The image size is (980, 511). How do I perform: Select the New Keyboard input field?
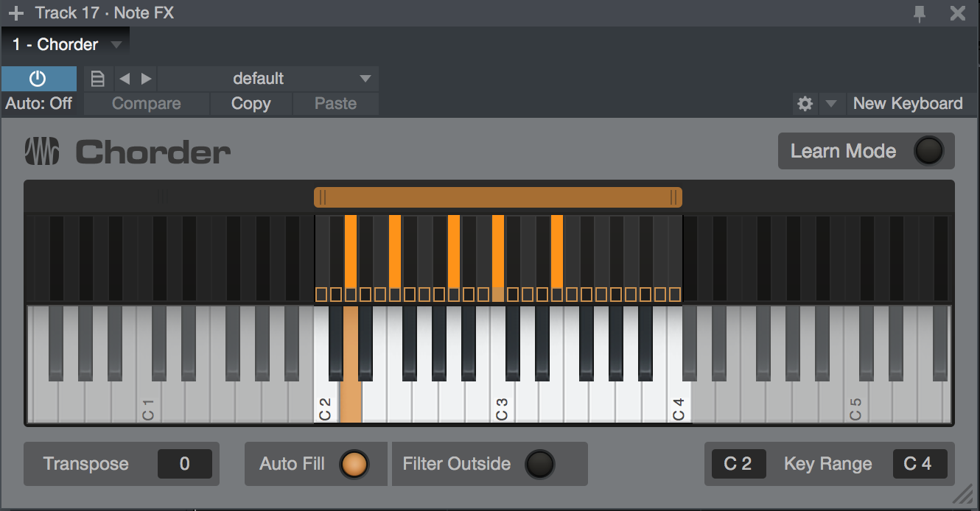[908, 104]
